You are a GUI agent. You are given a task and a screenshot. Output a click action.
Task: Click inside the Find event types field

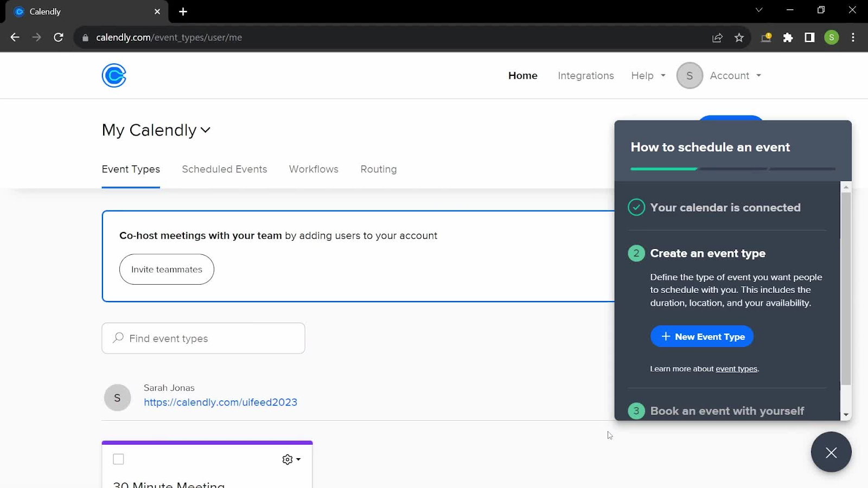pos(203,338)
